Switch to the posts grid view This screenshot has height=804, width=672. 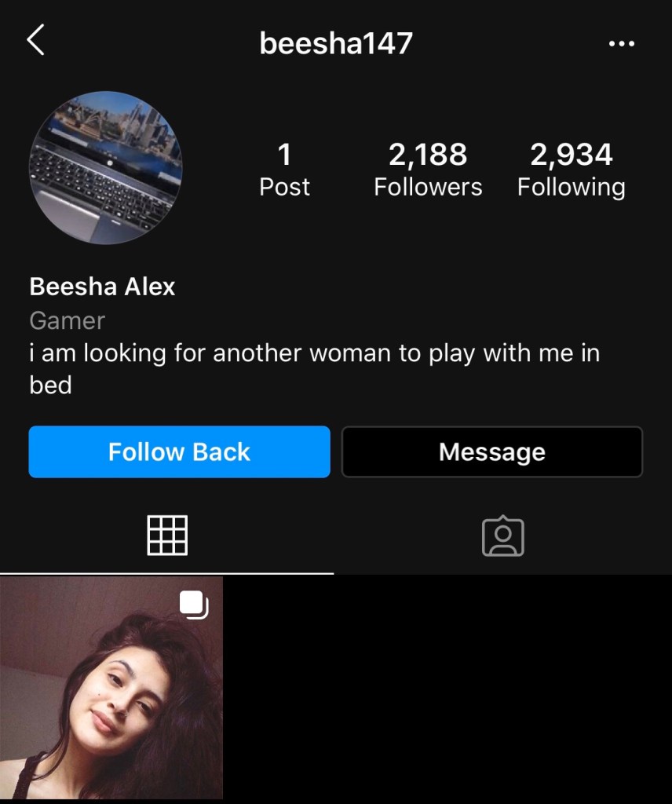click(167, 535)
